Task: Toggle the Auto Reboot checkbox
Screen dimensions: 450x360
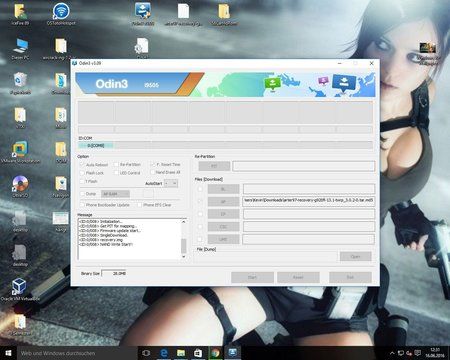Action: [x=82, y=165]
